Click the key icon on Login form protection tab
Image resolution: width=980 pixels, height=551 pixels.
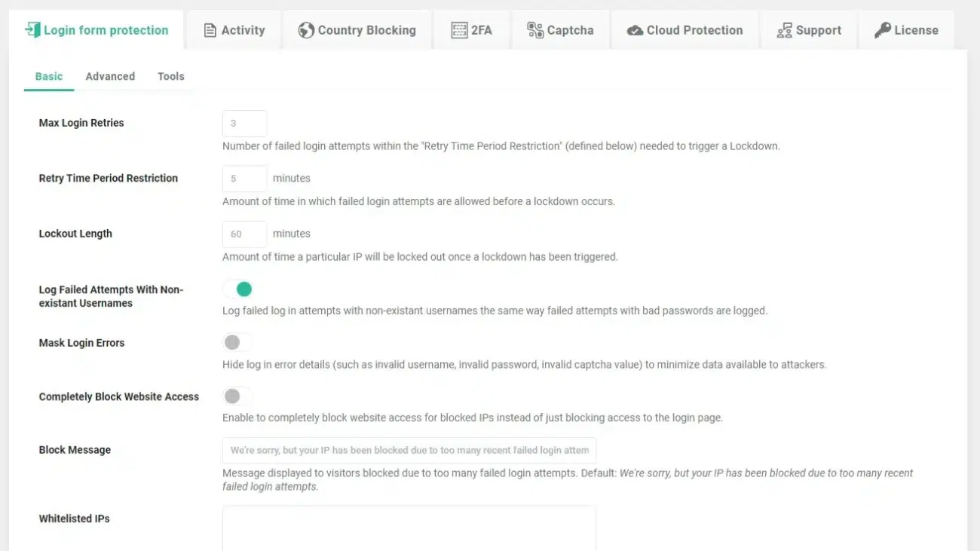coord(32,29)
